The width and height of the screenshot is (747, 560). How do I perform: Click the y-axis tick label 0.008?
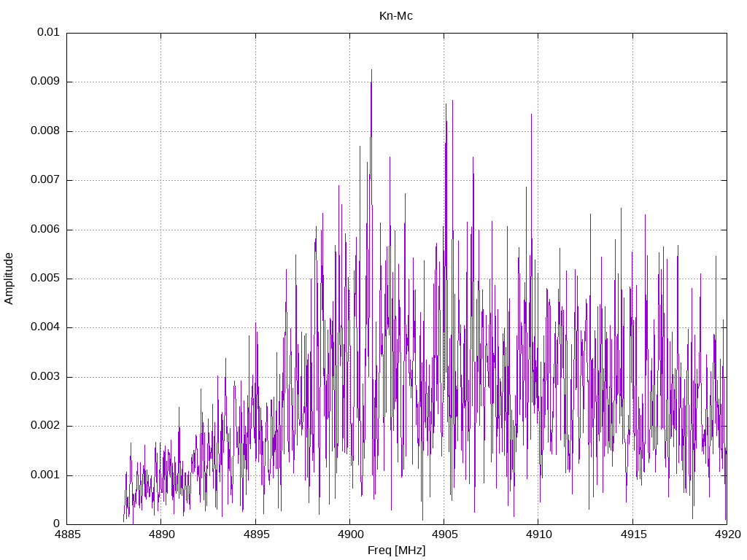pos(45,131)
